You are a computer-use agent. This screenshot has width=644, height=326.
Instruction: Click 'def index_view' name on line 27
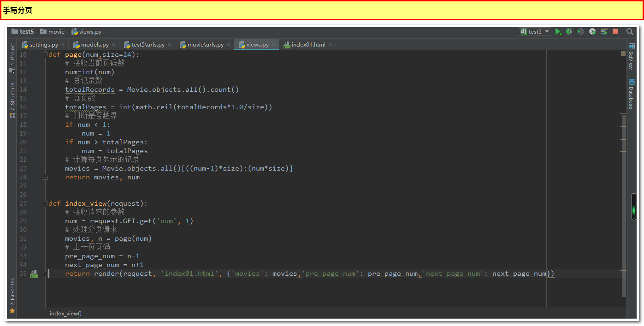pyautogui.click(x=86, y=203)
